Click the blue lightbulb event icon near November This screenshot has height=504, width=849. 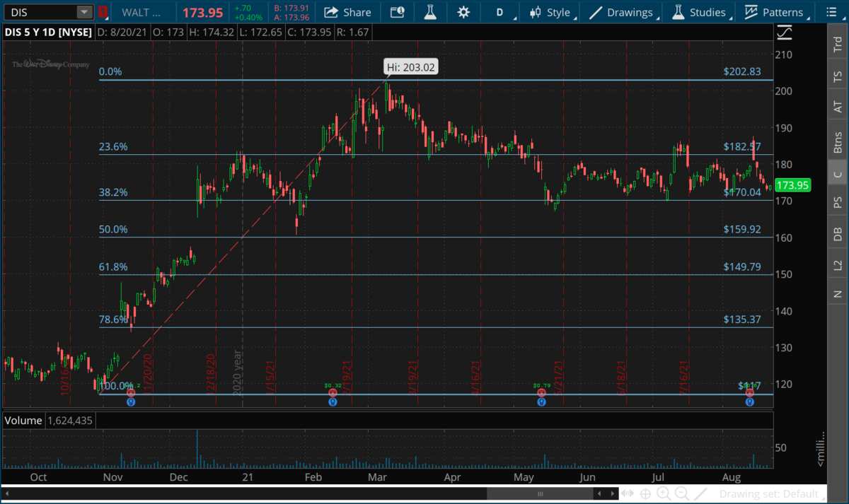(131, 402)
